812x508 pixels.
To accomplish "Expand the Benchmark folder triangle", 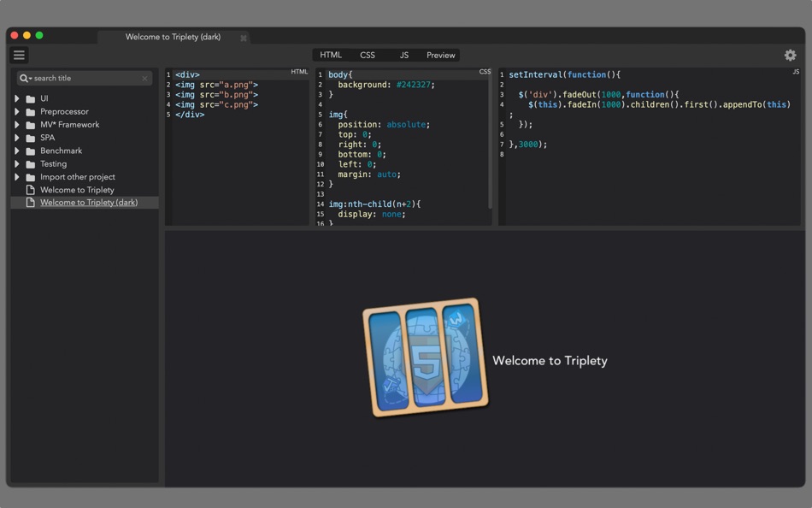I will 17,151.
